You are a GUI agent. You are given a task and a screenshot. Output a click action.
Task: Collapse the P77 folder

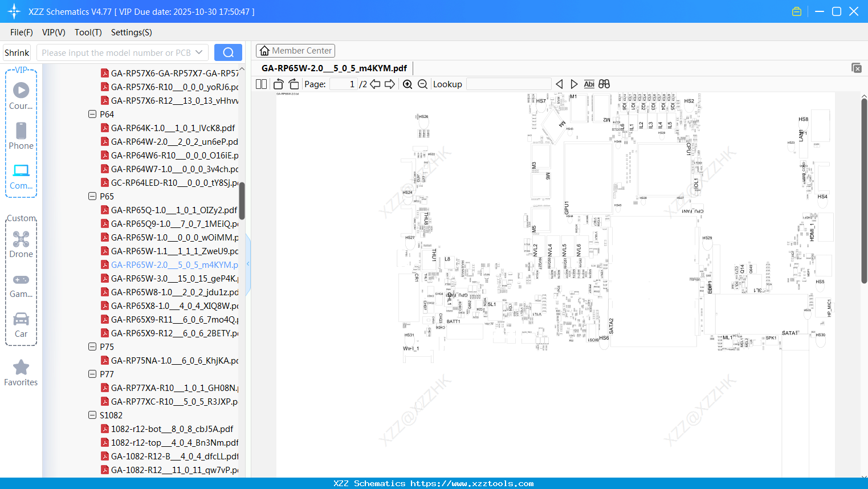(x=92, y=374)
